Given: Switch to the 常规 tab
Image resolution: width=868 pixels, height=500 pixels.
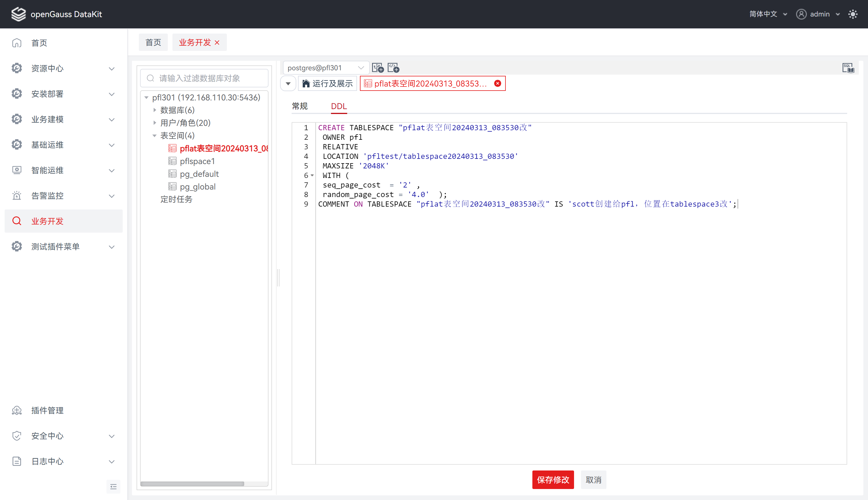Looking at the screenshot, I should tap(300, 106).
